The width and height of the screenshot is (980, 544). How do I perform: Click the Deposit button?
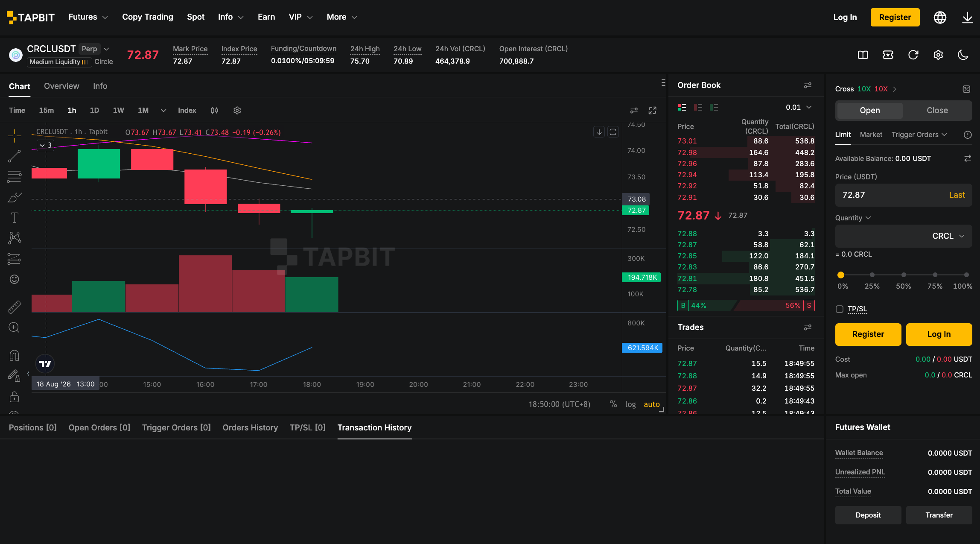pos(868,515)
